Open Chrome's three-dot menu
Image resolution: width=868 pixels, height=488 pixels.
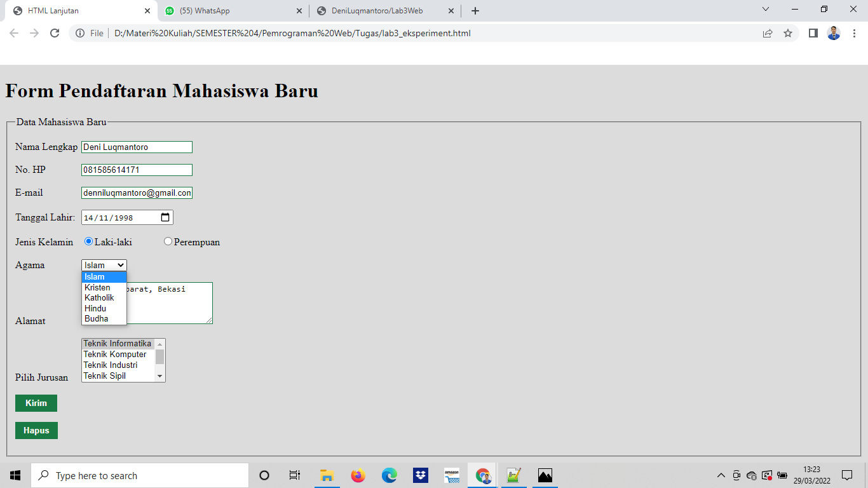[853, 33]
